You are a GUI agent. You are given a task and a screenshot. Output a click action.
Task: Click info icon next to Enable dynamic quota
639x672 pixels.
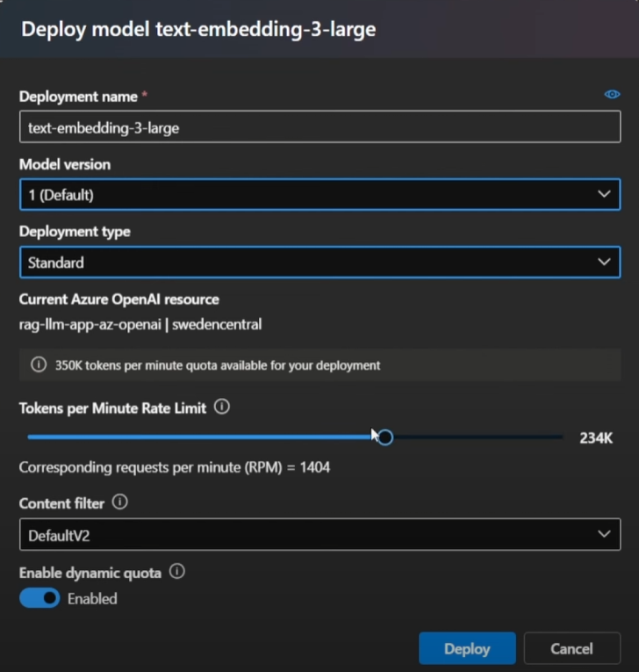[x=177, y=571]
